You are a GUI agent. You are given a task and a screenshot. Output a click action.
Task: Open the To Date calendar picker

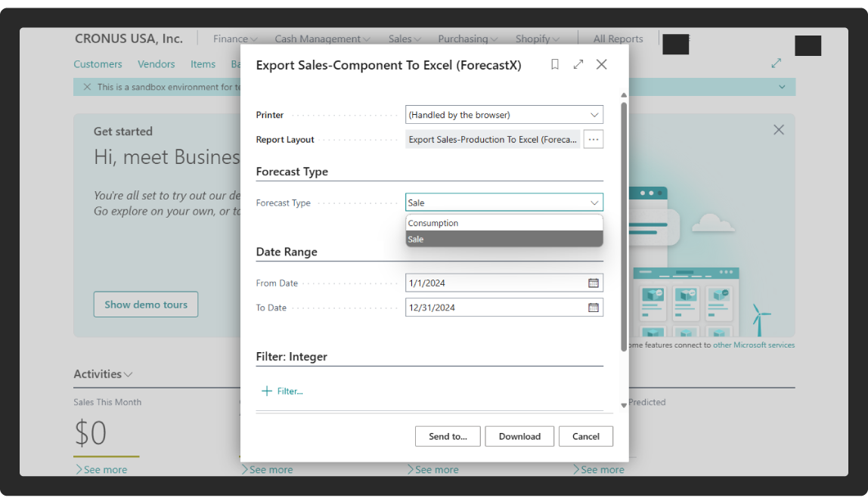[x=593, y=307]
